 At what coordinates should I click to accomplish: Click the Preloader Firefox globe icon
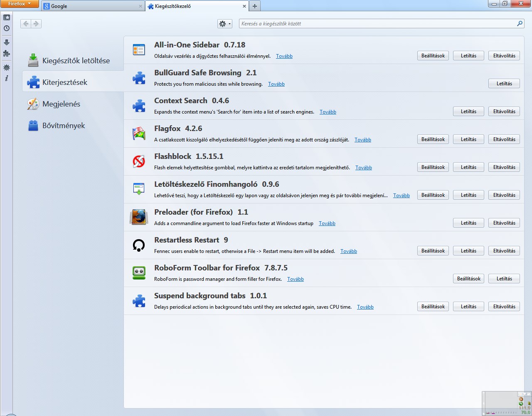(139, 217)
